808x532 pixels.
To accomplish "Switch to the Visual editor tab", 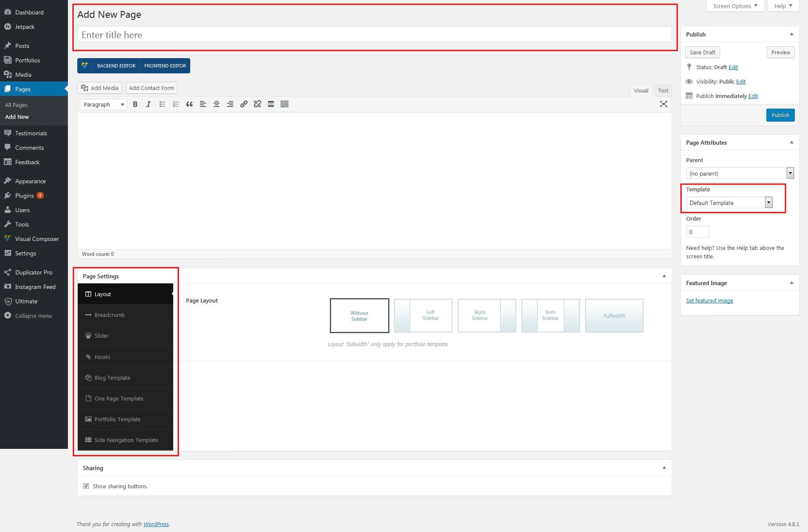I will [x=641, y=90].
